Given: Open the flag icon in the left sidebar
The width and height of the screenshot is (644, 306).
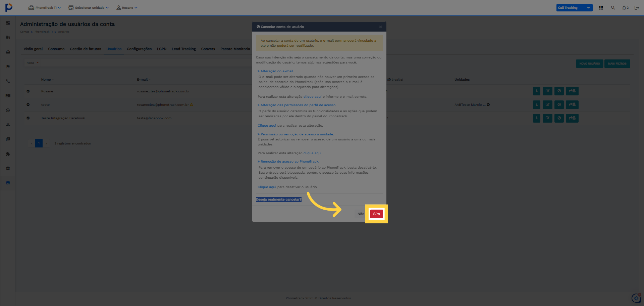Looking at the screenshot, I should [8, 67].
